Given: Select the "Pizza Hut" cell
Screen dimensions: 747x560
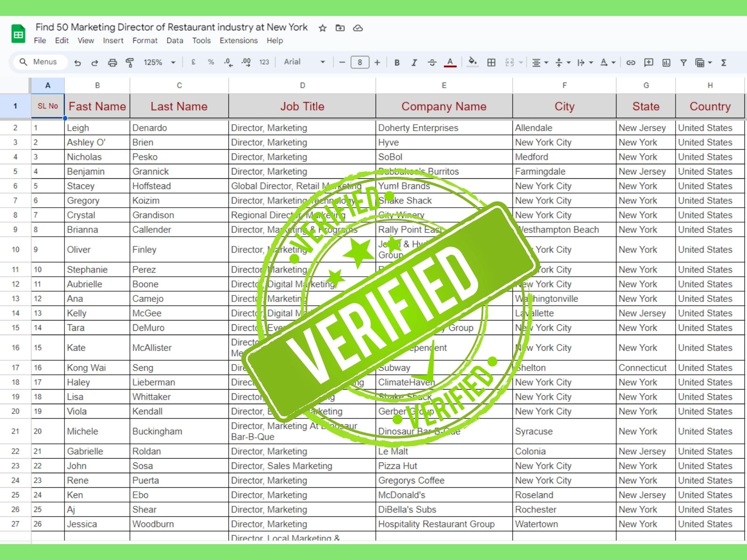Looking at the screenshot, I should [444, 466].
